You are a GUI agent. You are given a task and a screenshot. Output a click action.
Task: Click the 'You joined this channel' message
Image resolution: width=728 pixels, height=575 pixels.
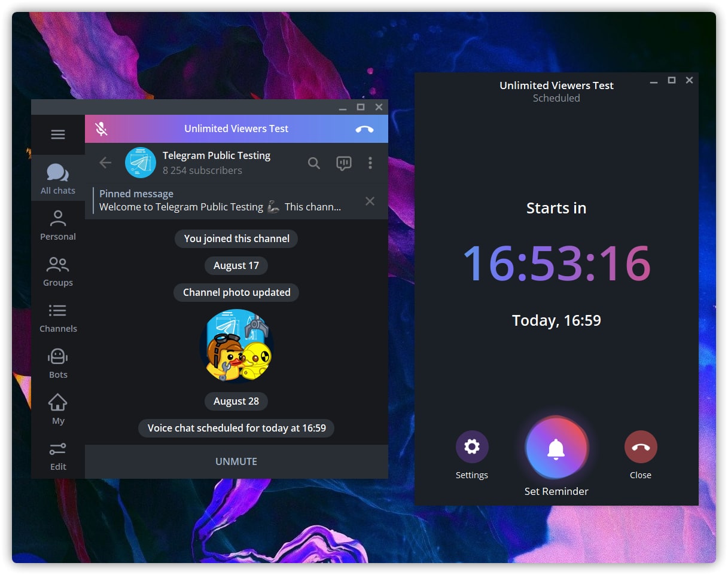(x=236, y=238)
